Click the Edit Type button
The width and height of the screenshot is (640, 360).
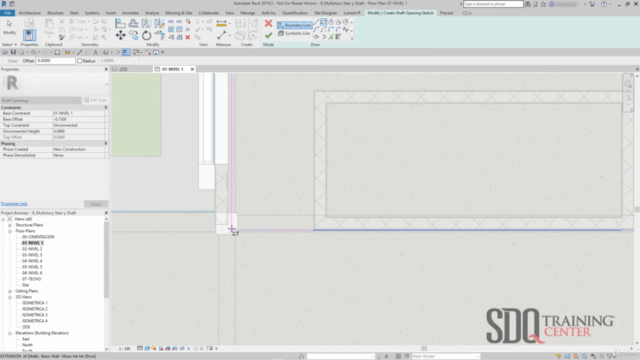point(96,100)
